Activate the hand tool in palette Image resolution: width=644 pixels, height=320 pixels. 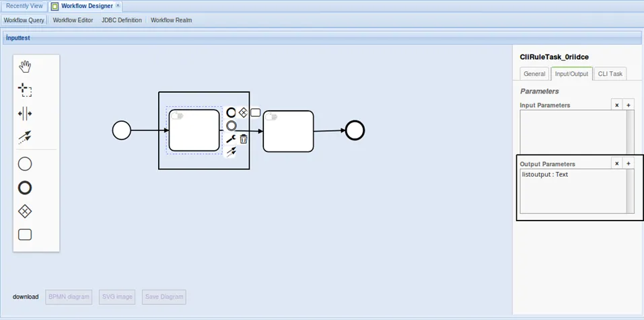pyautogui.click(x=25, y=67)
